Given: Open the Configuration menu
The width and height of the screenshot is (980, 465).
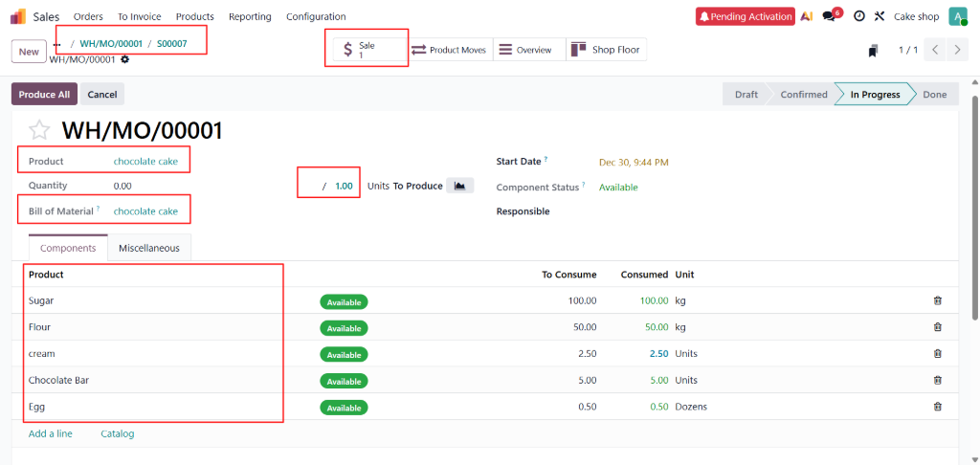Looking at the screenshot, I should click(316, 16).
